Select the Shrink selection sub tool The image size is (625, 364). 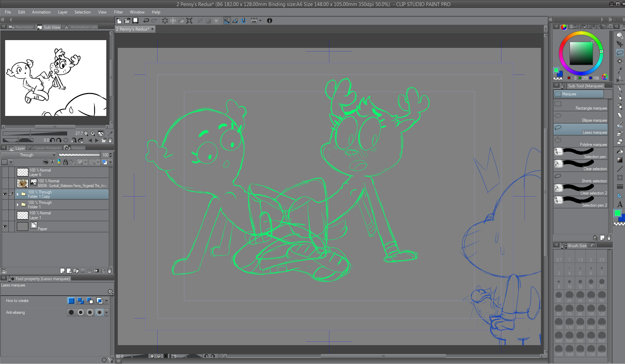pyautogui.click(x=580, y=178)
